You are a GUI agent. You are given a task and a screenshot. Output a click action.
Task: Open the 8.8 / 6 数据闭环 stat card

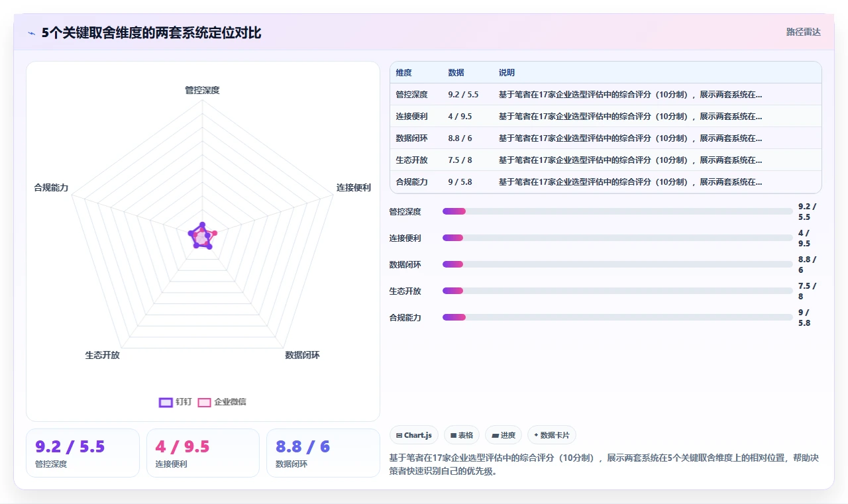point(323,453)
